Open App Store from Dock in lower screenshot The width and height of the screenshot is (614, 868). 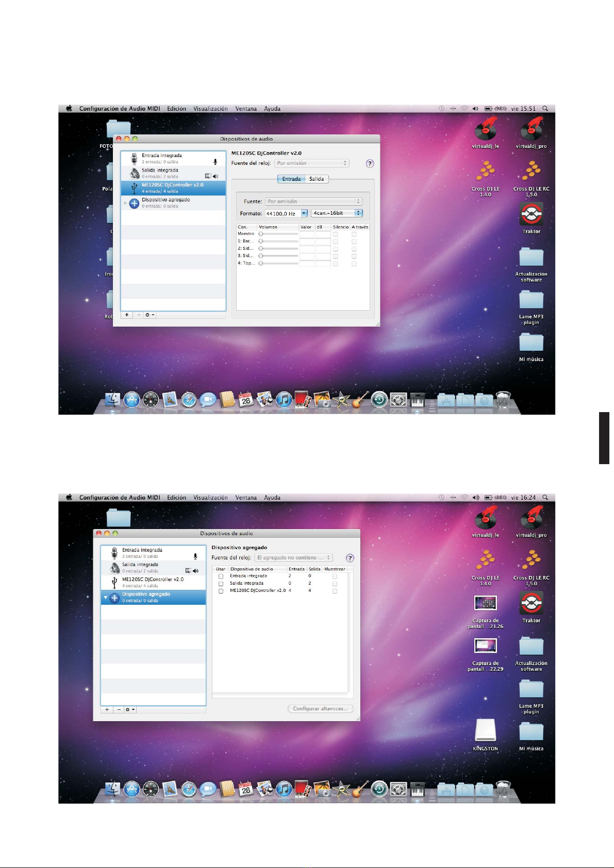tap(131, 789)
